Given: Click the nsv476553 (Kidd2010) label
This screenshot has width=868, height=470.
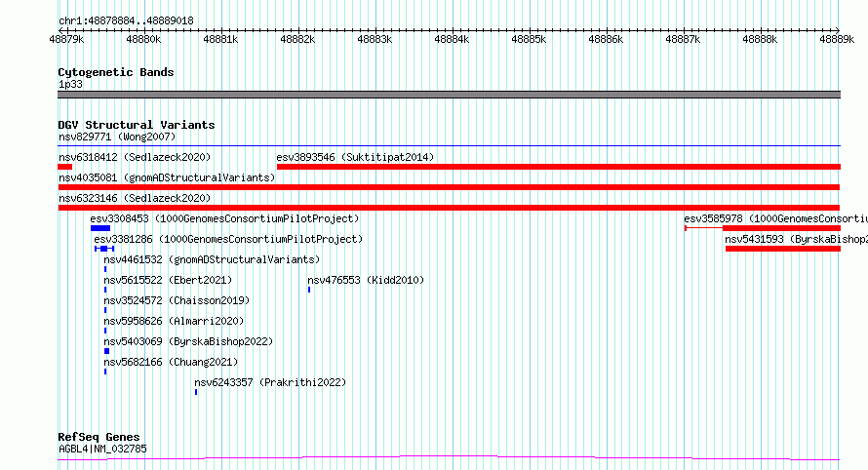Looking at the screenshot, I should coord(366,280).
